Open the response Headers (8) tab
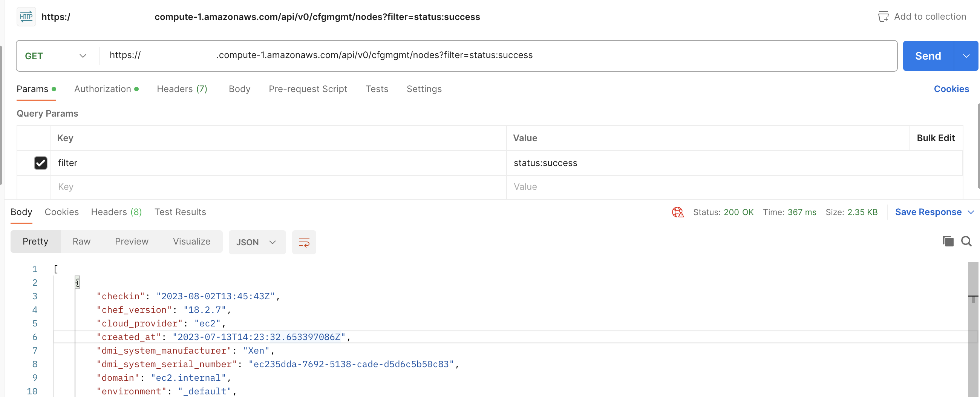 click(116, 212)
